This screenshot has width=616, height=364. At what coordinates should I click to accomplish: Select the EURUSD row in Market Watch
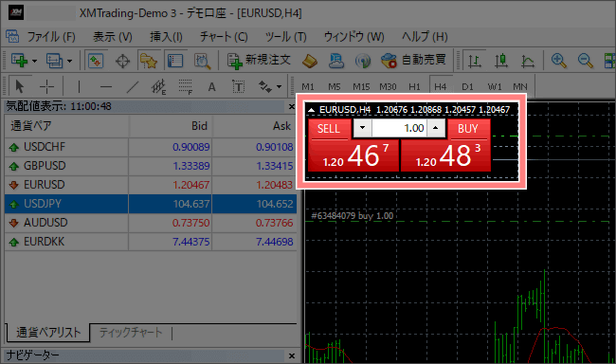click(151, 185)
